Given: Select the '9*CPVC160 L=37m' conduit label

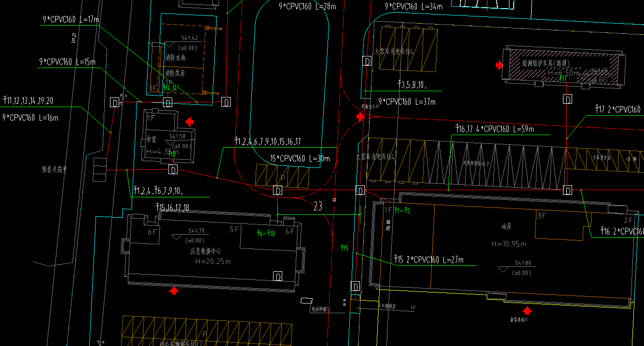Looking at the screenshot, I should coord(407,102).
